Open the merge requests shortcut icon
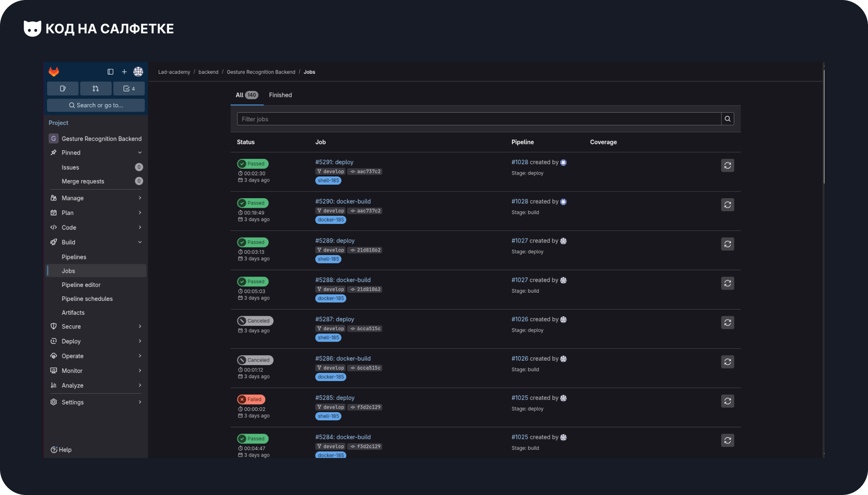868x495 pixels. (95, 89)
